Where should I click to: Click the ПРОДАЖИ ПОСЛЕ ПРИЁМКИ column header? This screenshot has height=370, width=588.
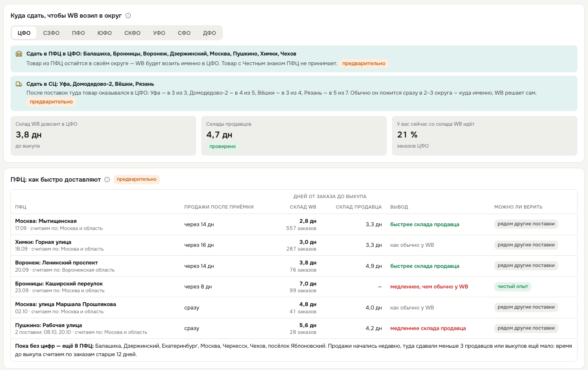tap(219, 207)
